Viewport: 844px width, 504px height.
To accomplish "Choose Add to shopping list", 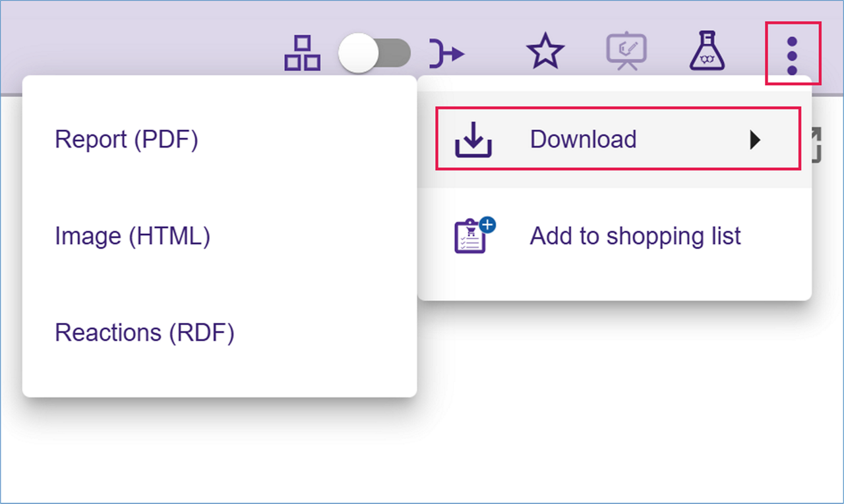I will click(635, 236).
